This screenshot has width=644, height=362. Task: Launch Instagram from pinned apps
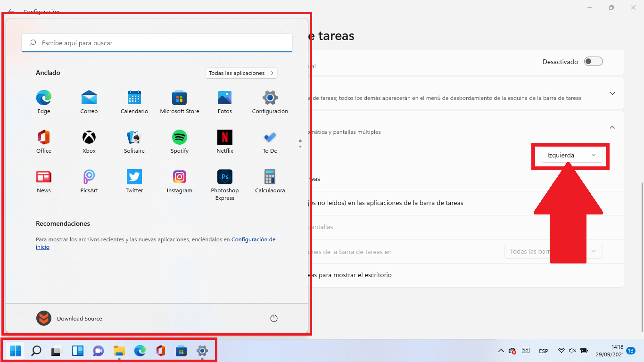(x=180, y=181)
